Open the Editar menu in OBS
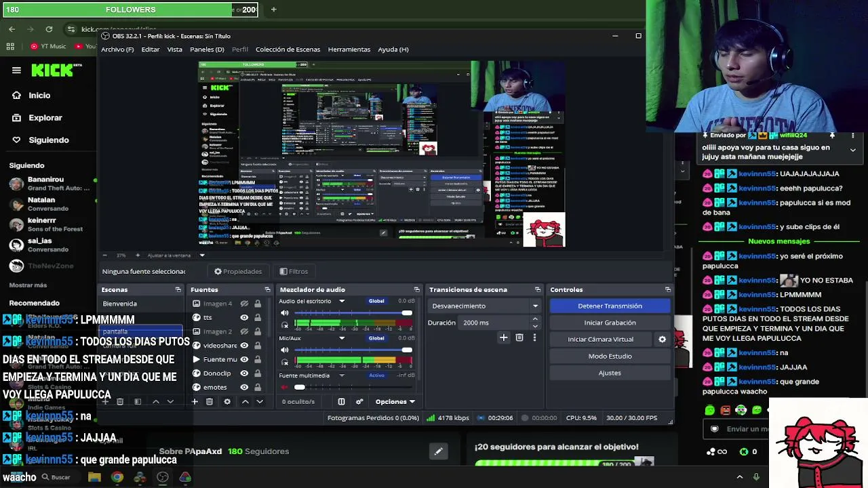 point(151,49)
